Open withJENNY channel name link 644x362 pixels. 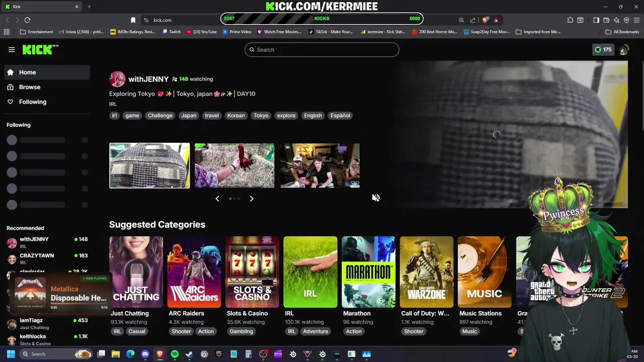point(148,79)
